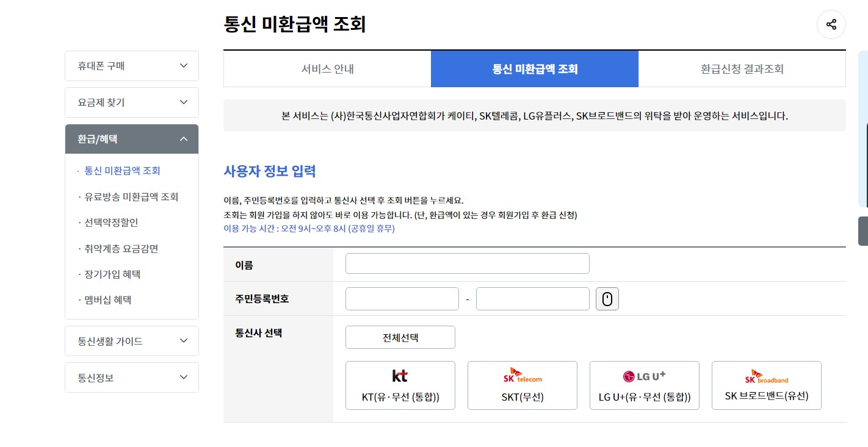Toggle SKT(무선) carrier selection
The height and width of the screenshot is (447, 868).
522,385
